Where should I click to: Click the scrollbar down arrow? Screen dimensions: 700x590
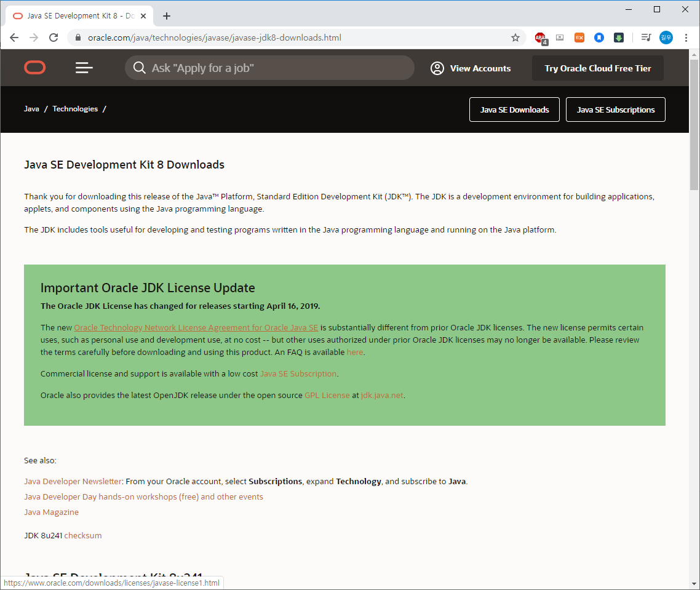pyautogui.click(x=694, y=583)
